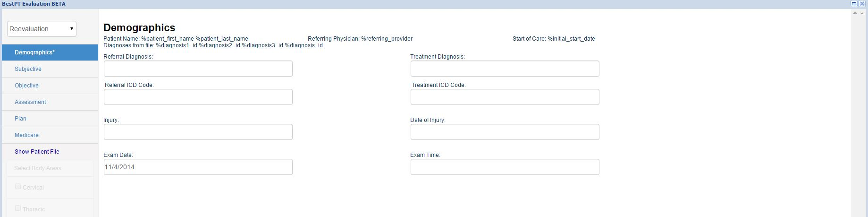Close the BestPT Evaluation window
This screenshot has width=868, height=217.
[862, 3]
